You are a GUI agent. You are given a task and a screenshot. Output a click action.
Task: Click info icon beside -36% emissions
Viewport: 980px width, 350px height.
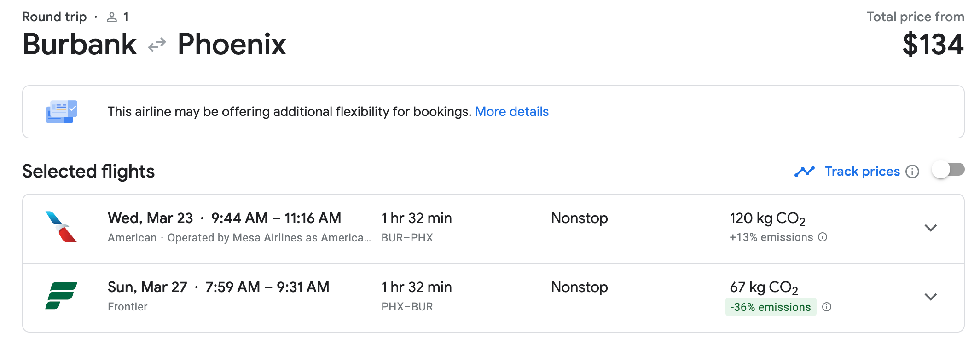(827, 307)
